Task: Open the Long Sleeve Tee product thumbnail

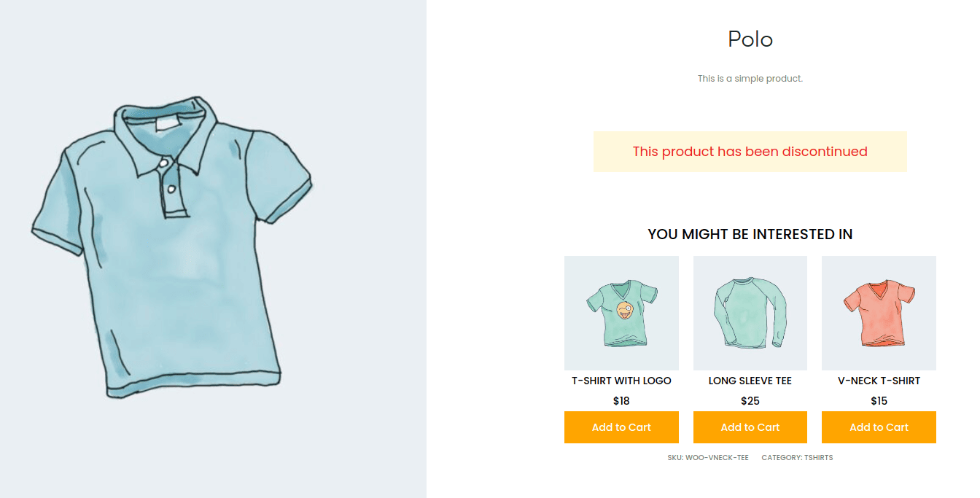Action: tap(750, 313)
